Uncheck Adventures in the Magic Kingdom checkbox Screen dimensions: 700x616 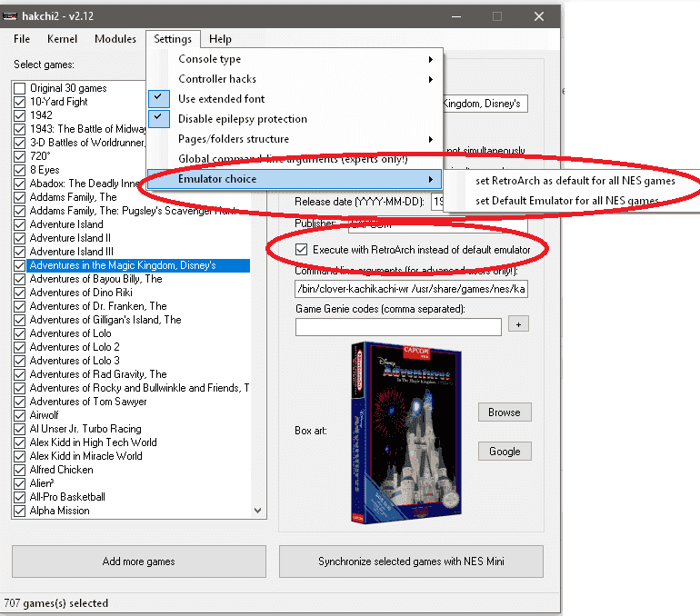[19, 266]
